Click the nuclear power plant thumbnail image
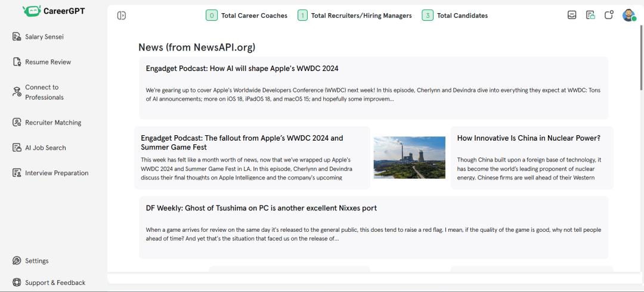 pyautogui.click(x=410, y=158)
